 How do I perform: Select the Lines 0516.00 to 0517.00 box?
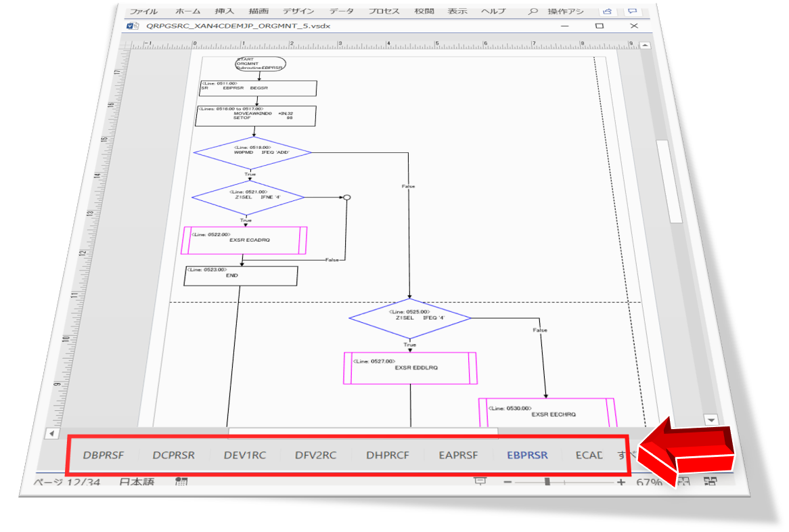pyautogui.click(x=256, y=116)
